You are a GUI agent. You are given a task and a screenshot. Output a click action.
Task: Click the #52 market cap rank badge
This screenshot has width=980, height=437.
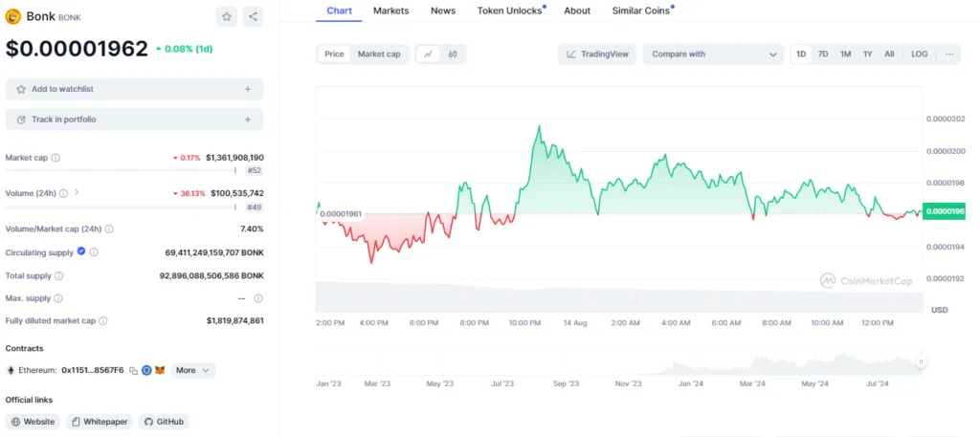coord(254,170)
